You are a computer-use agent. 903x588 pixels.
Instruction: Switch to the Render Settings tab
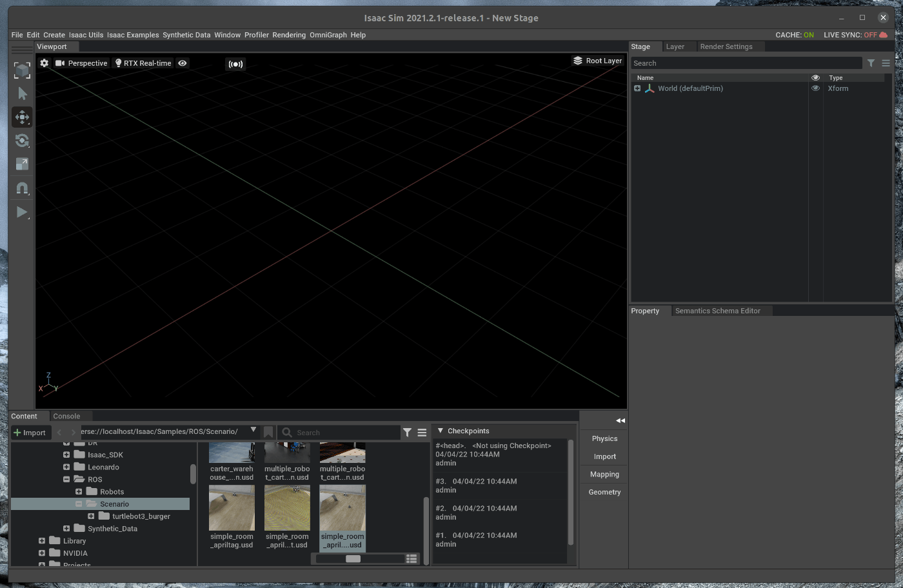click(x=726, y=46)
